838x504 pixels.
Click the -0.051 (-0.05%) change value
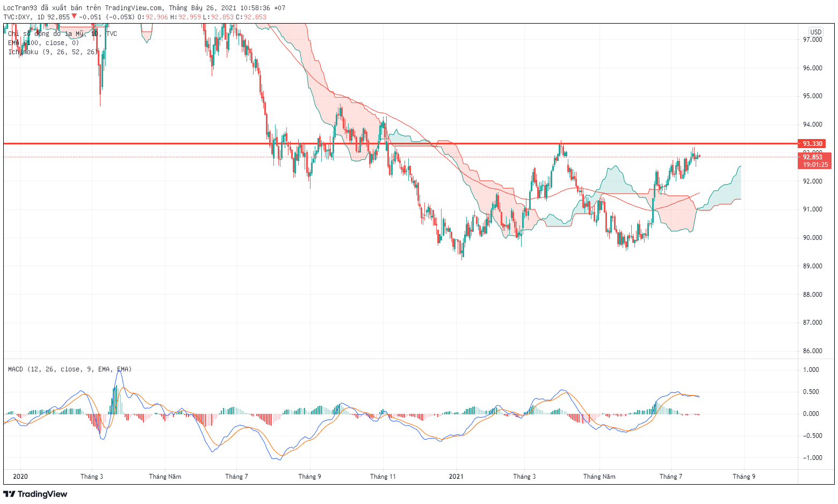[x=107, y=17]
